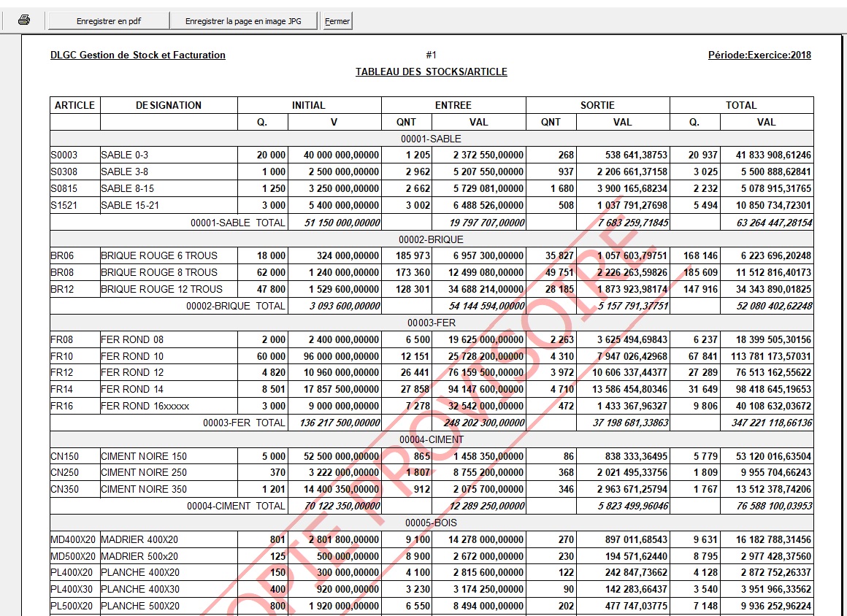Click the CIMENT NOIRE 250 designation
This screenshot has width=847, height=616.
pyautogui.click(x=144, y=472)
